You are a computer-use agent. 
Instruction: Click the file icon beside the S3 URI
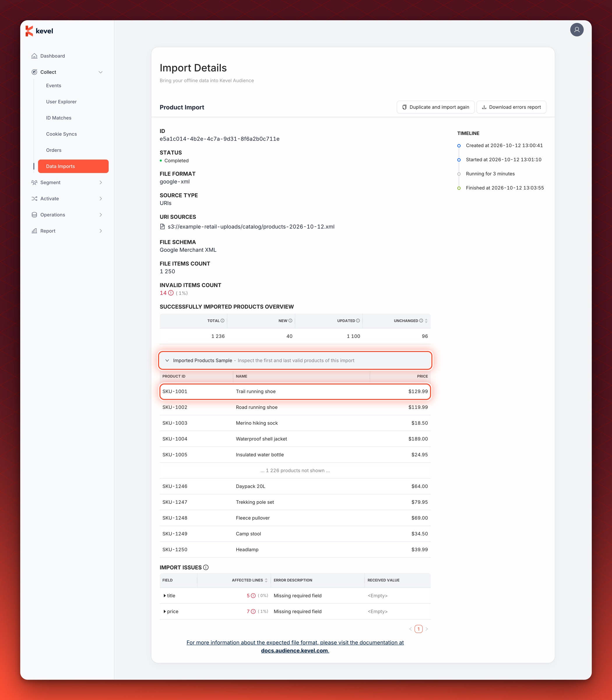[x=163, y=226]
